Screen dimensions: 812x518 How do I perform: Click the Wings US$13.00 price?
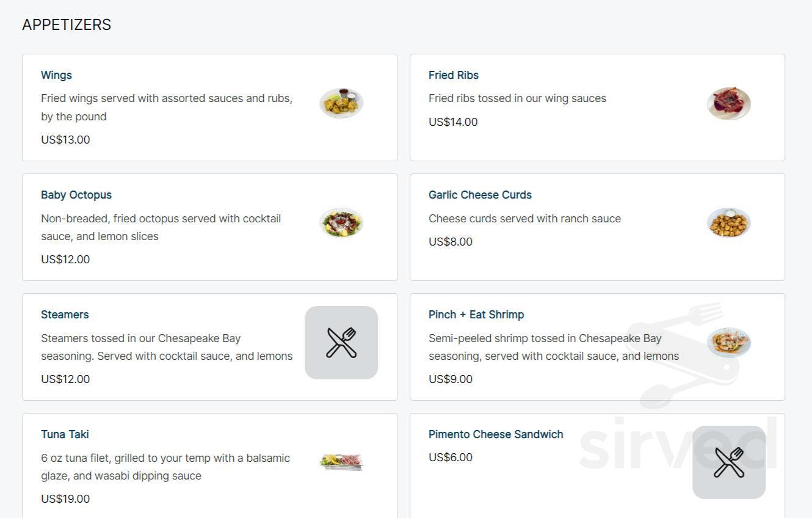(65, 140)
